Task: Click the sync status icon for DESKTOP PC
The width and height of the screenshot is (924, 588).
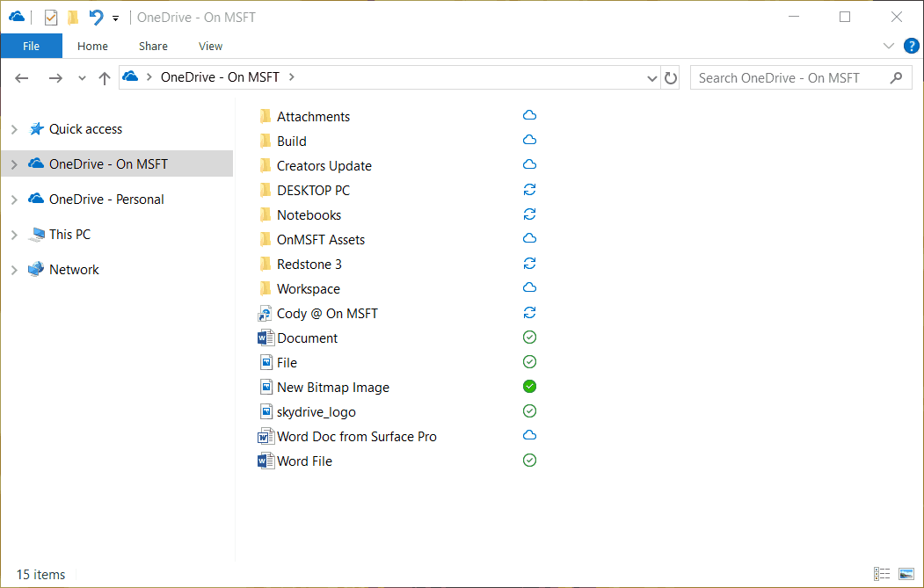Action: click(x=530, y=189)
